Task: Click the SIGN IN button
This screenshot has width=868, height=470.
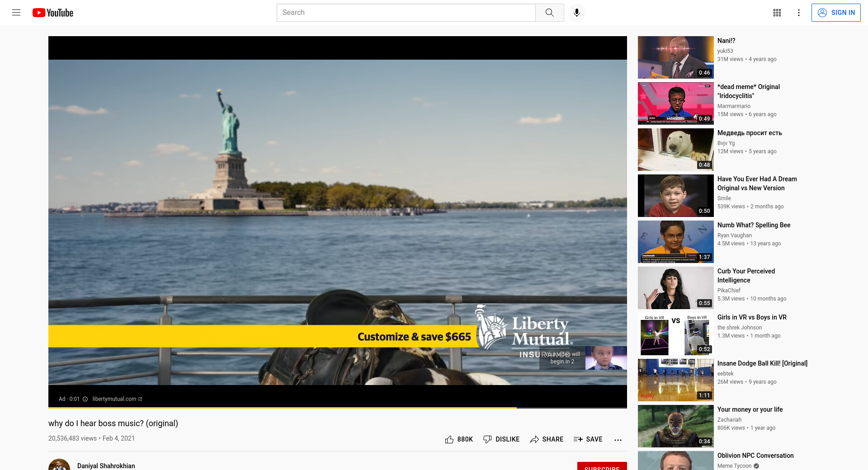Action: coord(836,13)
